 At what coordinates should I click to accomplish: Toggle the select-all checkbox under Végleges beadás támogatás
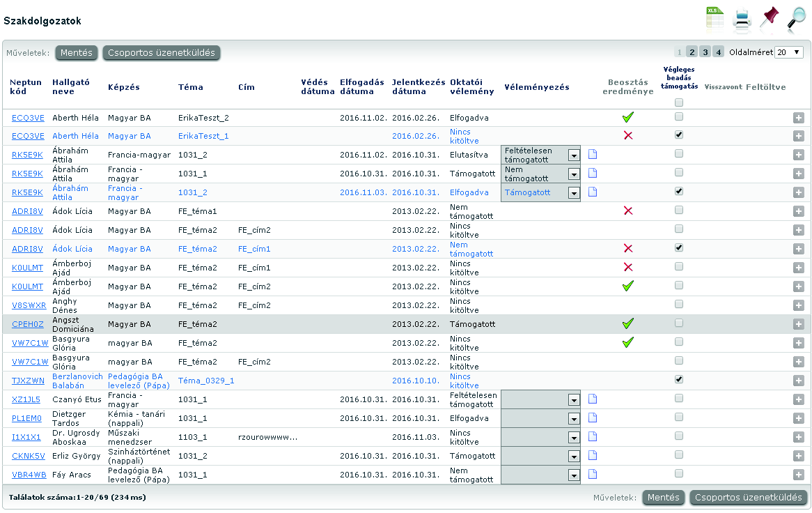click(x=679, y=102)
